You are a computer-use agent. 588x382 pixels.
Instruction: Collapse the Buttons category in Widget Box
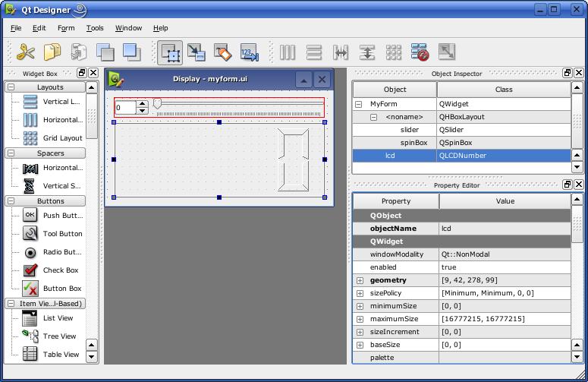click(11, 201)
